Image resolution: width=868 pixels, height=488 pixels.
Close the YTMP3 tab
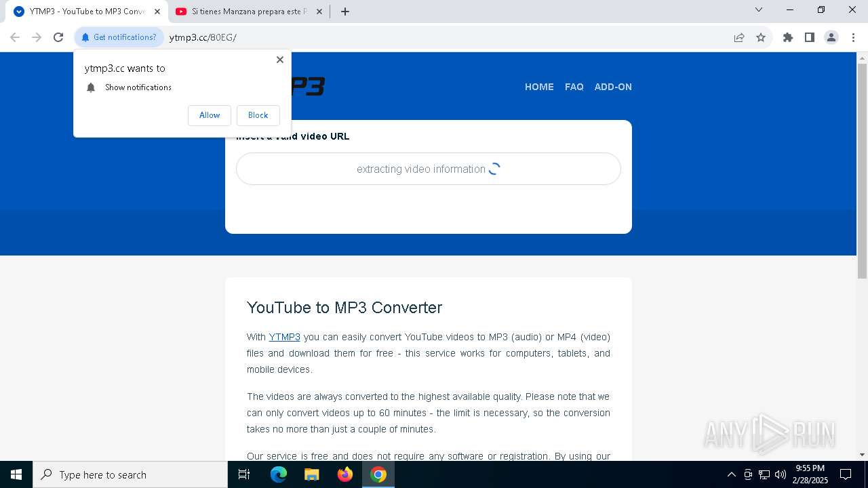pos(157,12)
